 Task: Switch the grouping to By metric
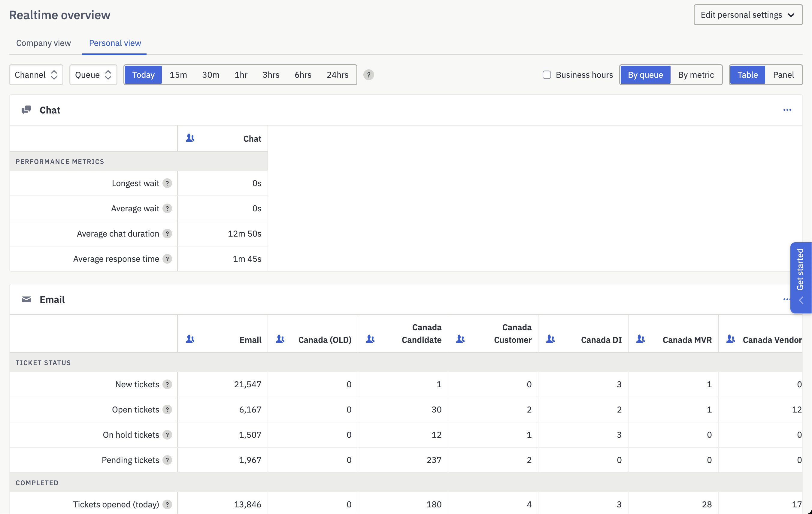click(696, 75)
